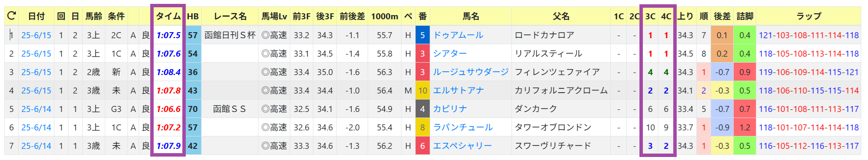
Task: Open horse エスペシャリー link
Action: coord(462,146)
